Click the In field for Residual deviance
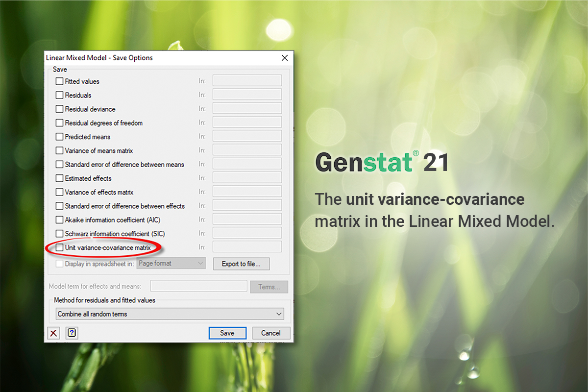This screenshot has width=588, height=392. point(247,108)
